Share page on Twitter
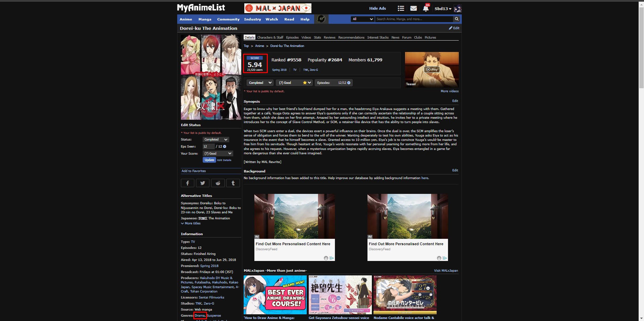Screen dimensions: 644x321 (203, 183)
